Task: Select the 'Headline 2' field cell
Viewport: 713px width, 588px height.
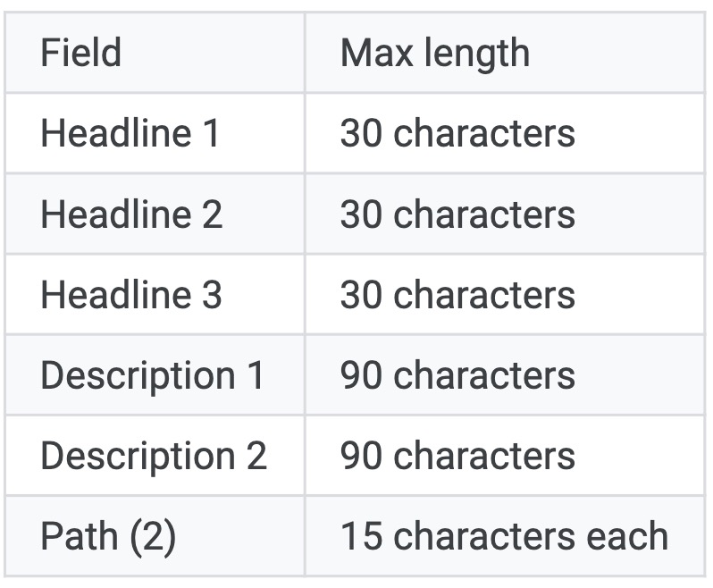Action: click(x=131, y=214)
